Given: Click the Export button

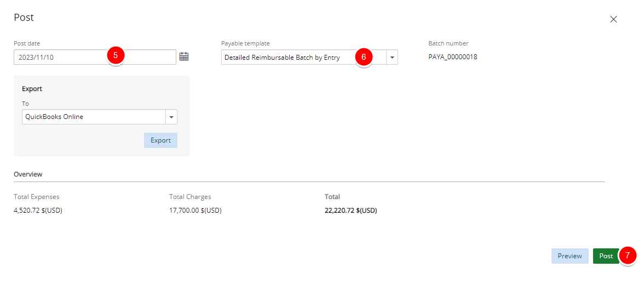Looking at the screenshot, I should pyautogui.click(x=160, y=140).
